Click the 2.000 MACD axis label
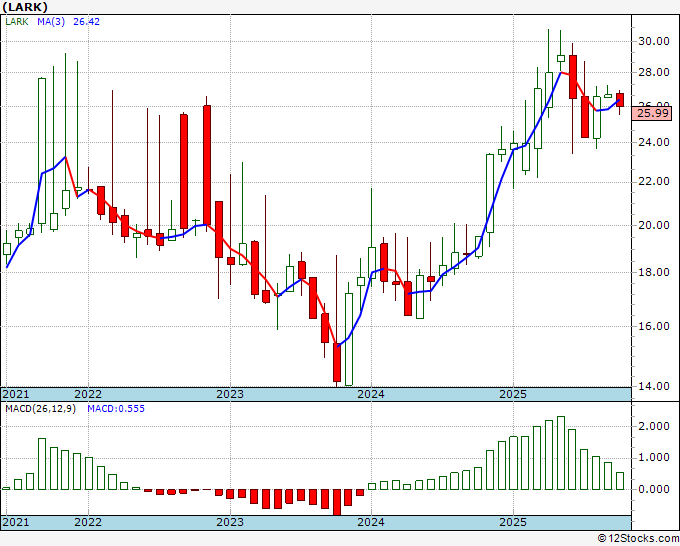 coord(654,426)
